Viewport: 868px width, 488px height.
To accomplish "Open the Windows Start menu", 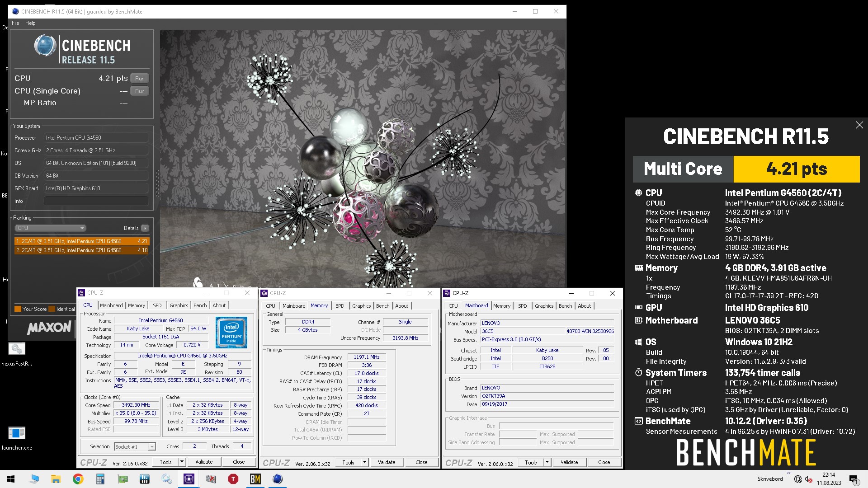I will click(x=11, y=479).
